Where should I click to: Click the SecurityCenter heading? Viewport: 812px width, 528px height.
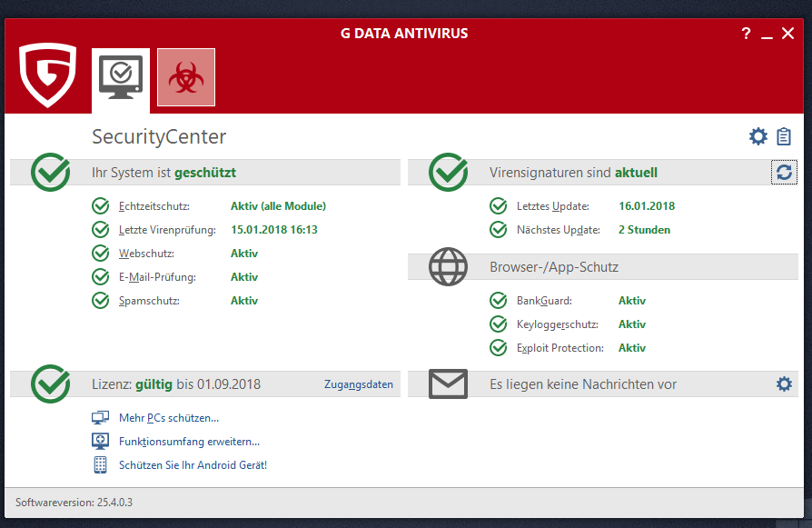coord(159,137)
